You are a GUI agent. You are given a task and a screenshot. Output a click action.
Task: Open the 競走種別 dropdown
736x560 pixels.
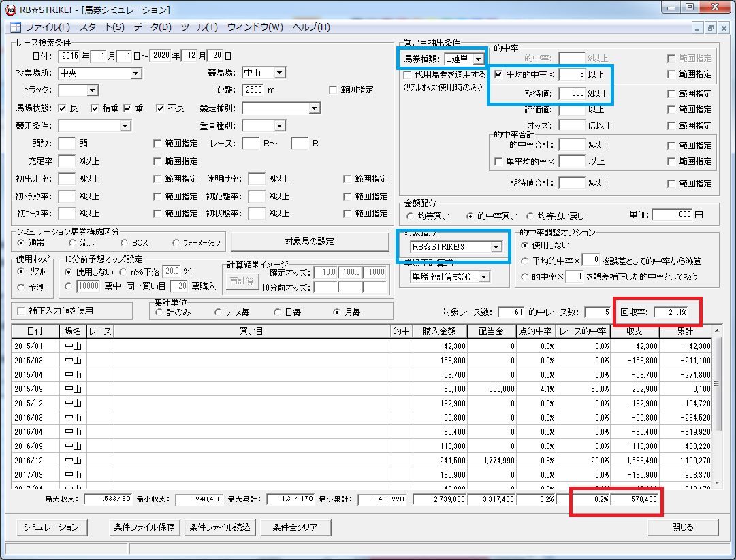tap(315, 108)
